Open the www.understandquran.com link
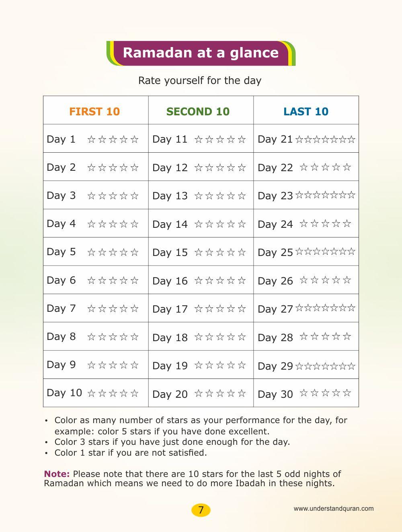This screenshot has height=532, width=402. pyautogui.click(x=334, y=509)
